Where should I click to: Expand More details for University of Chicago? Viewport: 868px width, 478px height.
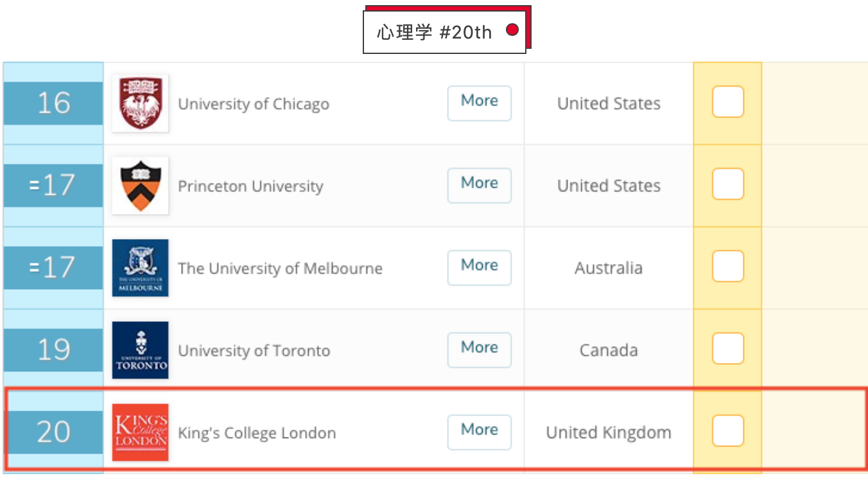tap(479, 103)
